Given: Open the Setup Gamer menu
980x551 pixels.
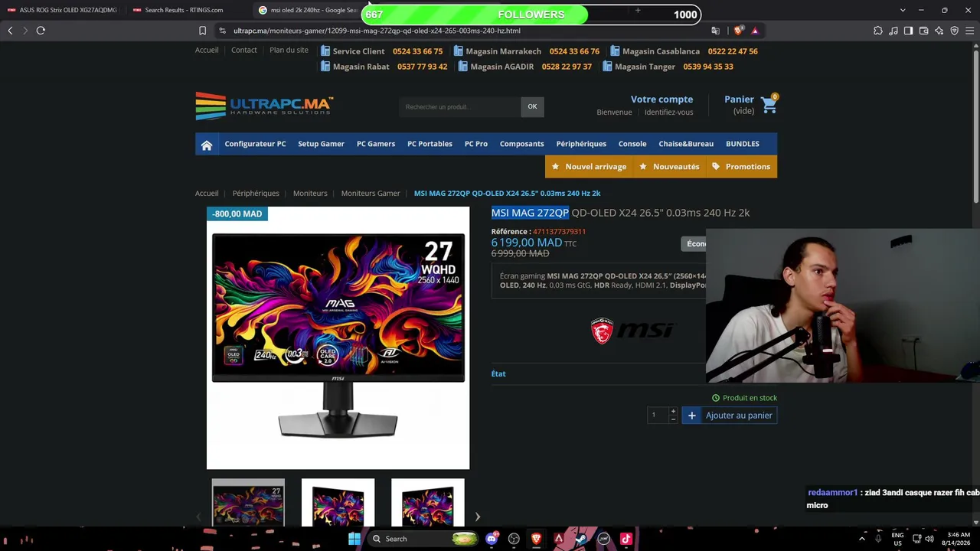Looking at the screenshot, I should [321, 144].
